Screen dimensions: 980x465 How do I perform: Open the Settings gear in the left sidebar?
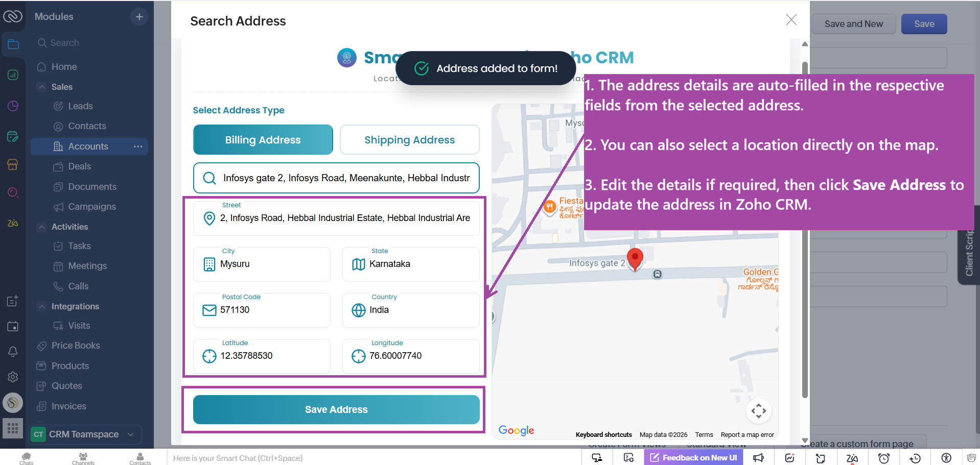[x=13, y=377]
